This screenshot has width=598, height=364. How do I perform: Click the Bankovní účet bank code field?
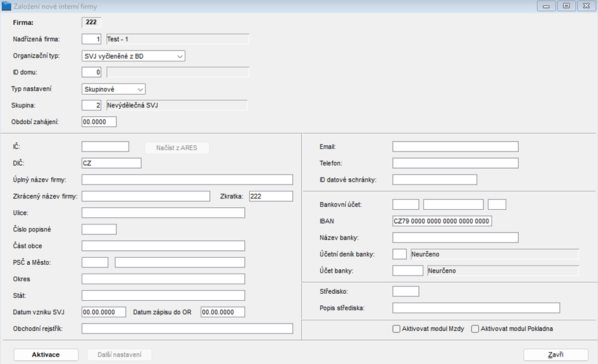(x=497, y=205)
